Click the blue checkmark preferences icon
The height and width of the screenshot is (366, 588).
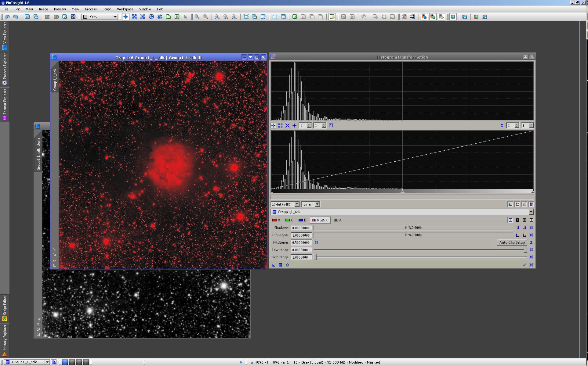coord(524,265)
